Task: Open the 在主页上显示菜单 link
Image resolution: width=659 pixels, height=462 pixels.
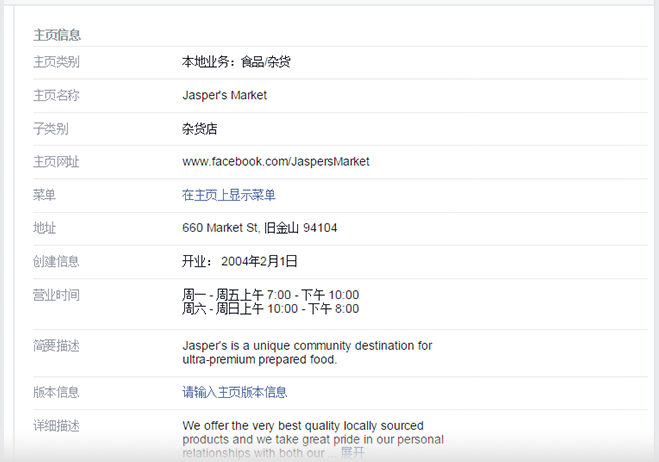Action: point(229,195)
